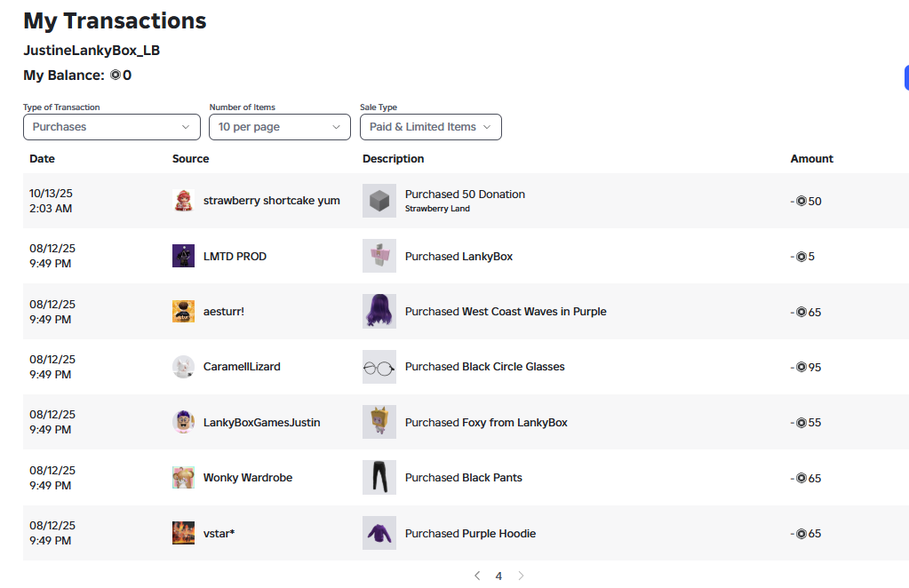Screen dimensions: 909x588
Task: Go to the previous transactions page
Action: pos(477,576)
